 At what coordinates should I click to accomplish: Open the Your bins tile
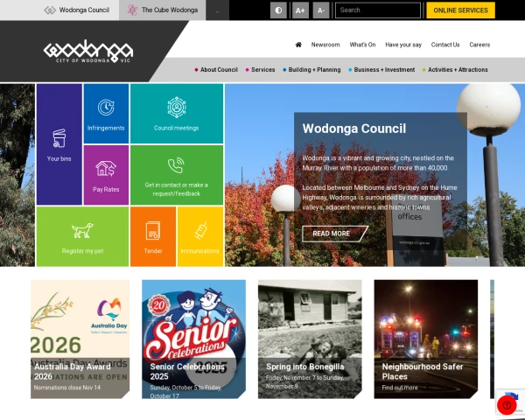pos(59,144)
